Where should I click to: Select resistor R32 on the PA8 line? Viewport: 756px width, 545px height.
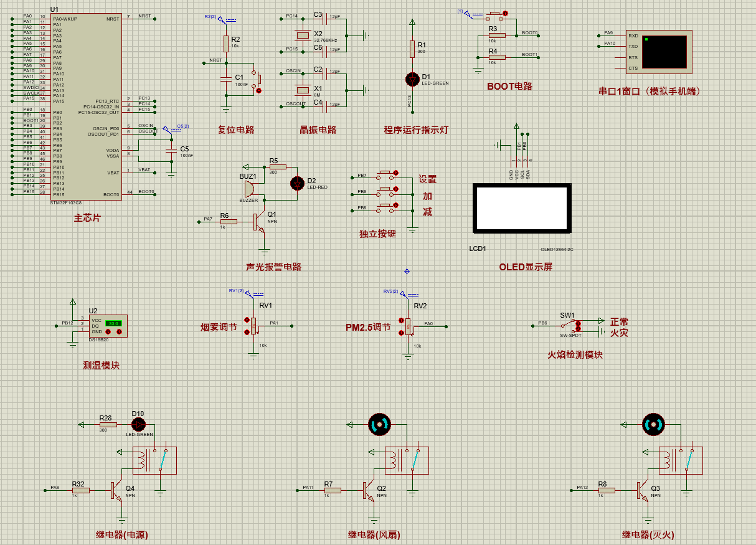coord(80,490)
